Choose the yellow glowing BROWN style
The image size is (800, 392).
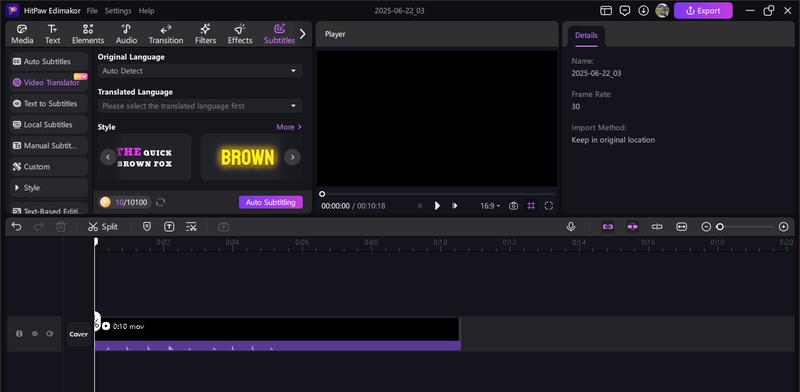coord(247,157)
